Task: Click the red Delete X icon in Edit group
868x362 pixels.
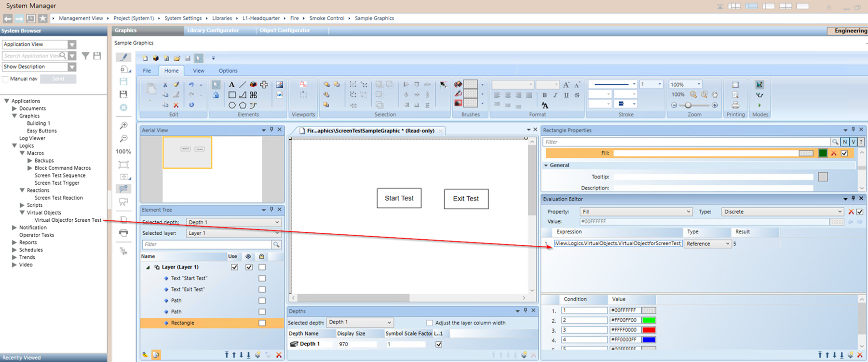Action: point(176,105)
